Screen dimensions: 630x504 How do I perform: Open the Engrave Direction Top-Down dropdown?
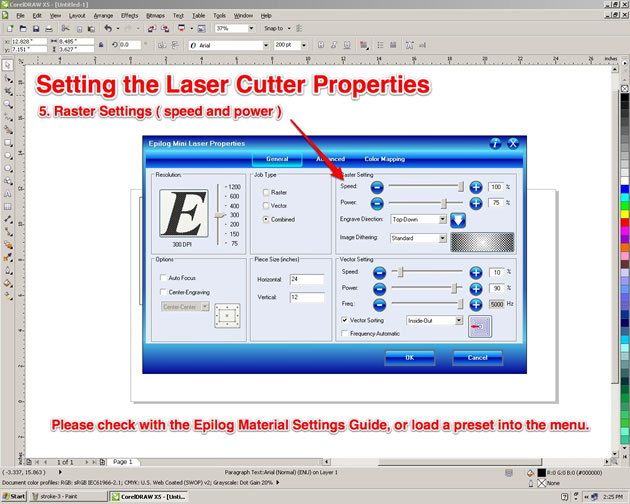[x=442, y=219]
